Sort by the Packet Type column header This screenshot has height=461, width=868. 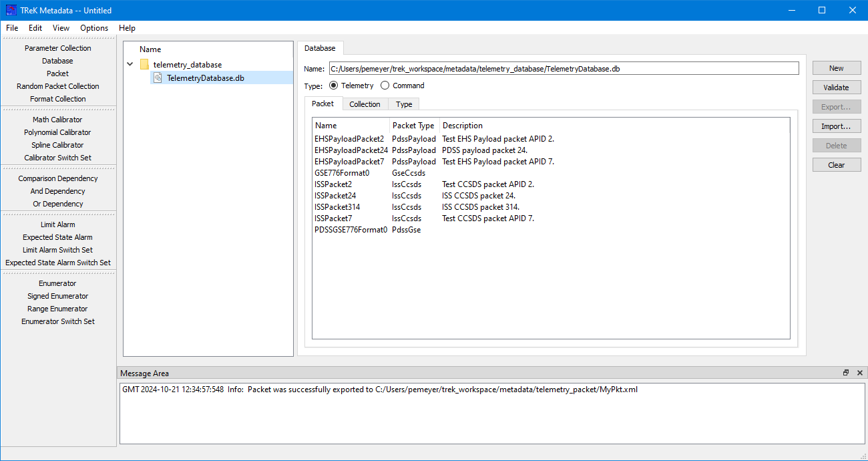(413, 126)
